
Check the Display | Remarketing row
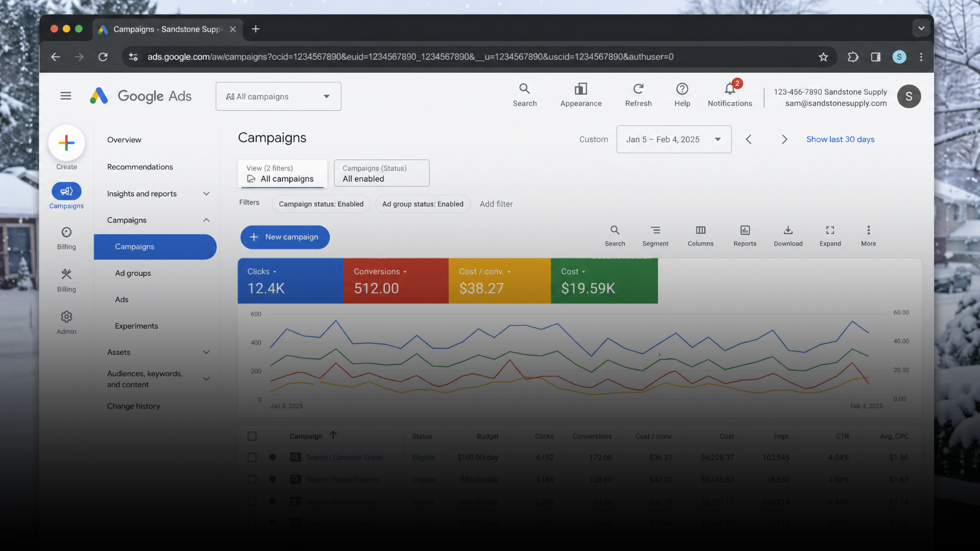pyautogui.click(x=252, y=502)
